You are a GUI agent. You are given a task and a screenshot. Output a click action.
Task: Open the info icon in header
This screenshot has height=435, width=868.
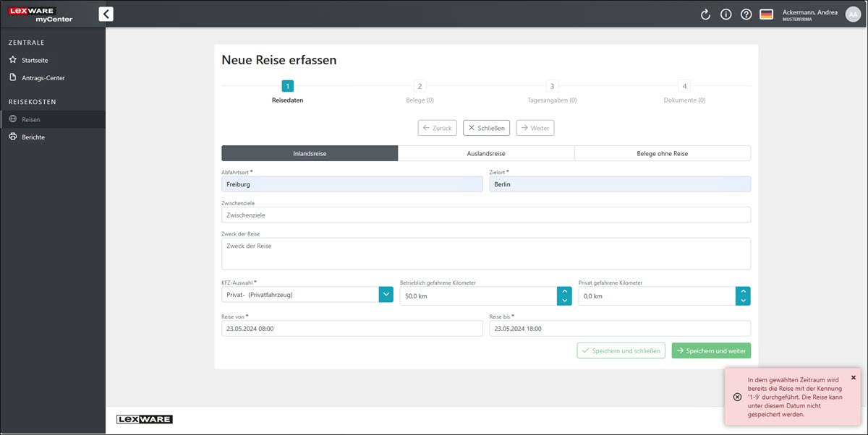pyautogui.click(x=726, y=14)
